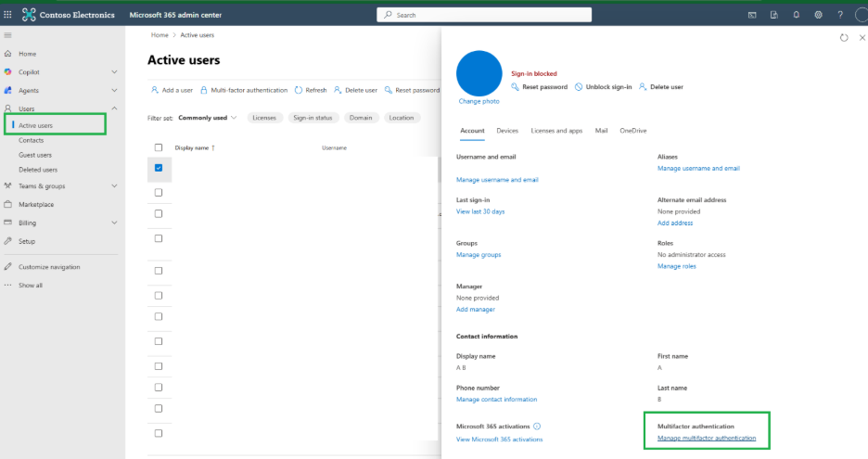Click the Show all ellipsis item

pos(23,286)
